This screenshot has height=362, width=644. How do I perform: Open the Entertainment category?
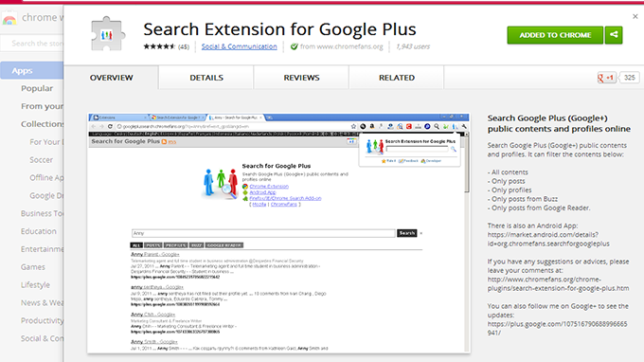point(43,249)
